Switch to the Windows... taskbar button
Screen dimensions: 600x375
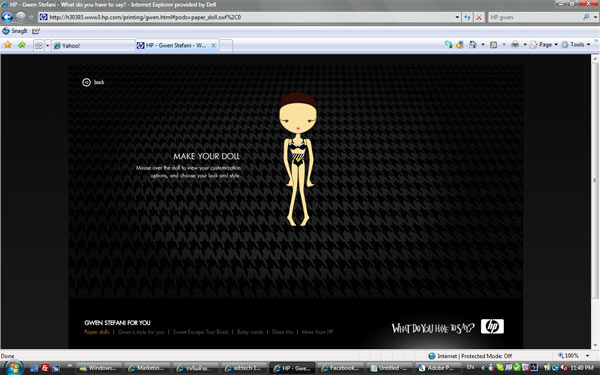[x=98, y=368]
